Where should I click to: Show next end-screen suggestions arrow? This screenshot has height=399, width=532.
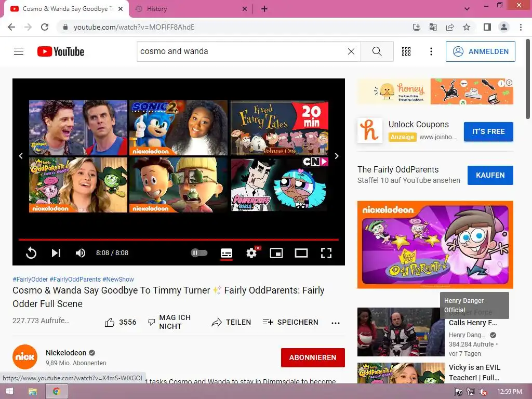[x=337, y=156]
